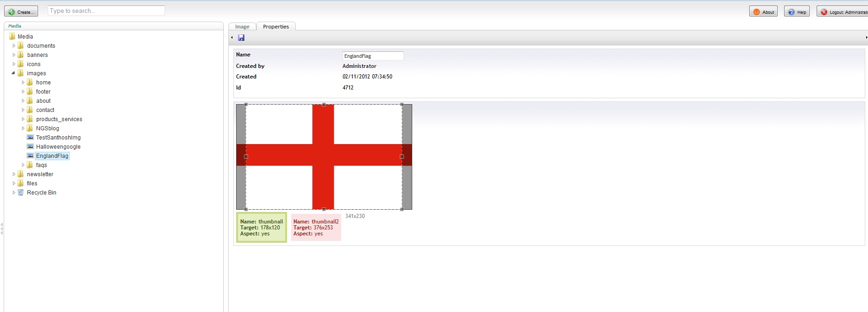868x312 pixels.
Task: Click the Save disk icon in the toolbar
Action: 241,38
